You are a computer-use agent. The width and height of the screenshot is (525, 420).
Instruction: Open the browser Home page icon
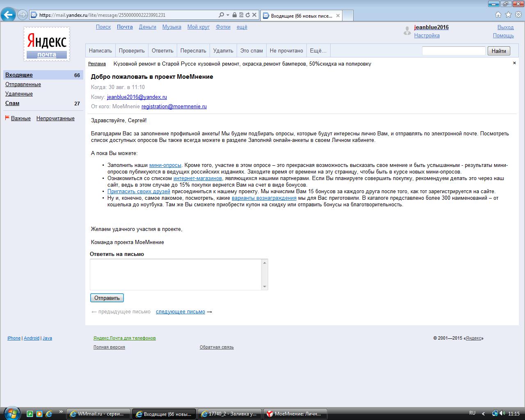click(498, 15)
